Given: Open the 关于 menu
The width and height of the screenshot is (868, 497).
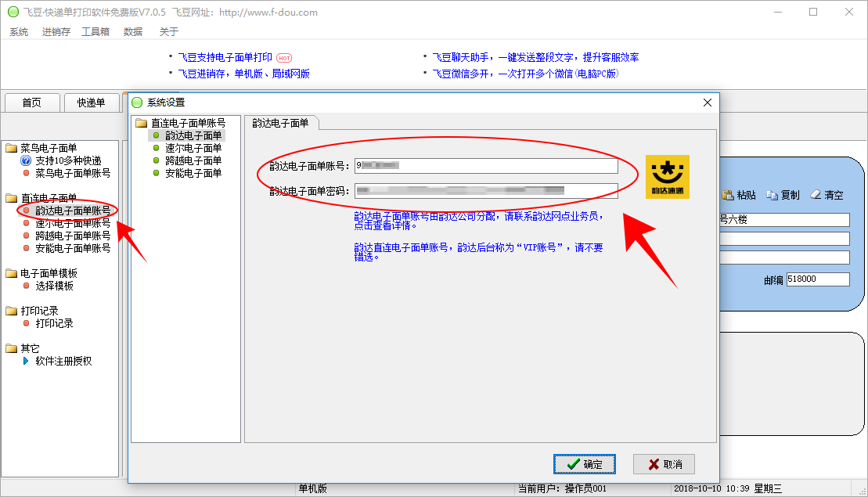Looking at the screenshot, I should [169, 31].
